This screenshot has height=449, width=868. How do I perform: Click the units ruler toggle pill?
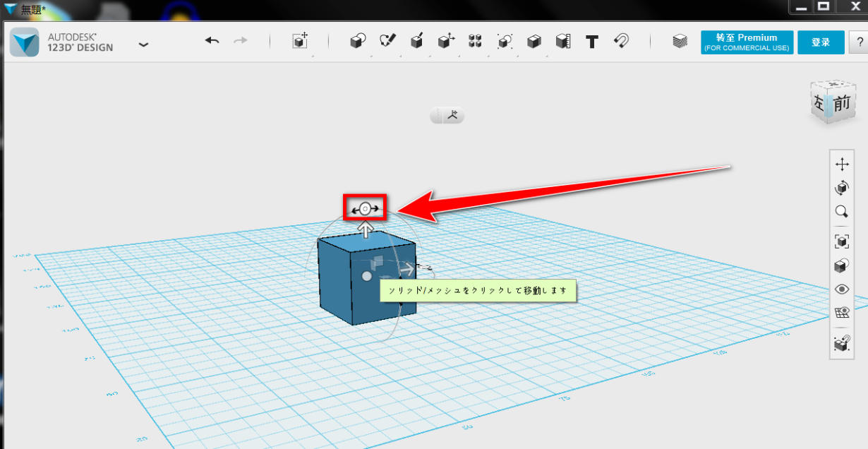447,116
